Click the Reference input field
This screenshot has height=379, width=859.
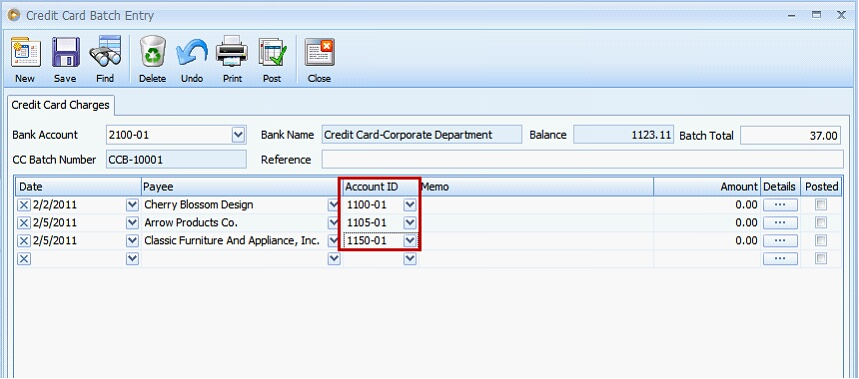click(x=582, y=160)
